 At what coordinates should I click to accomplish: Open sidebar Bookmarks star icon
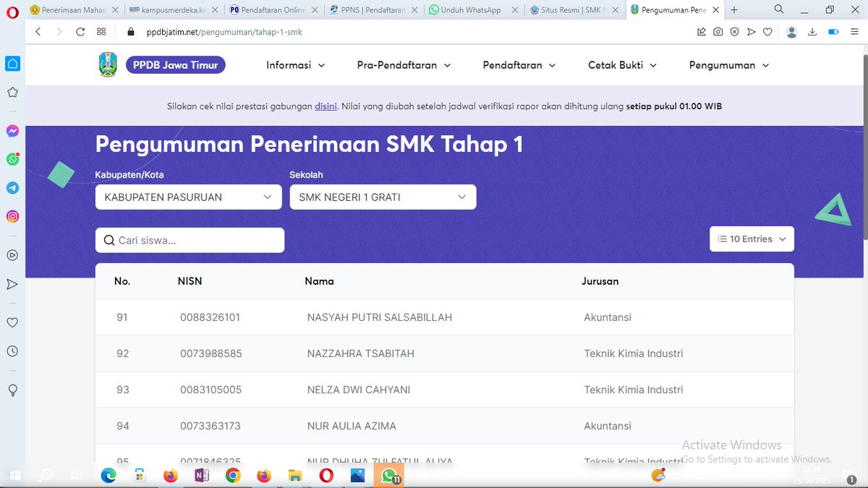click(12, 93)
